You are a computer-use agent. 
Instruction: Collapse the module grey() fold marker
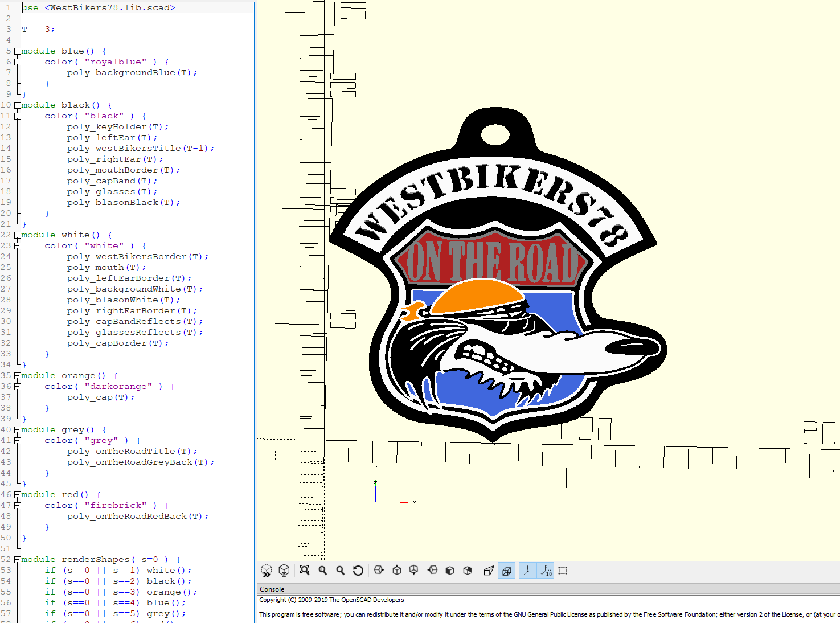[18, 430]
